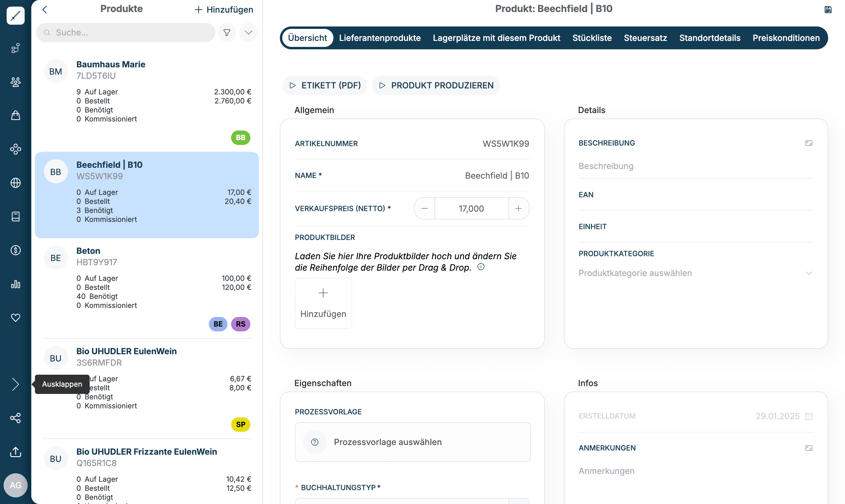The width and height of the screenshot is (845, 504).
Task: Click the save disk icon
Action: (x=828, y=10)
